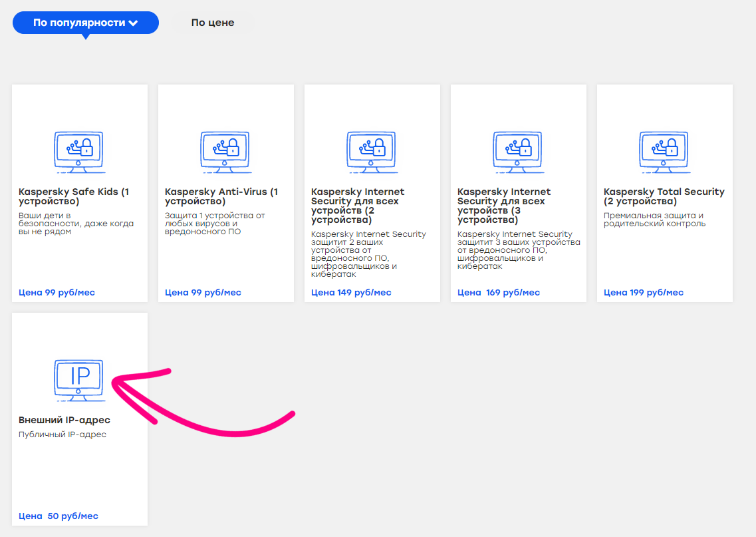Click description 'Защита 1 устройства от любых вирусов'

click(215, 224)
